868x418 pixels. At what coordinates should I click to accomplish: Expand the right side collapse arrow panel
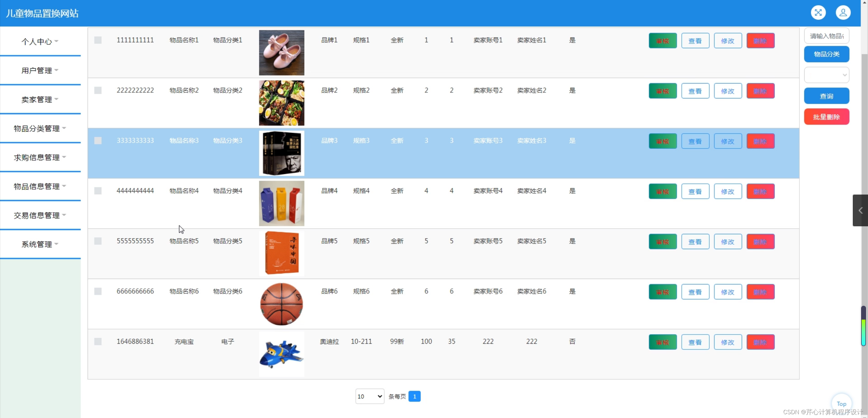point(860,210)
